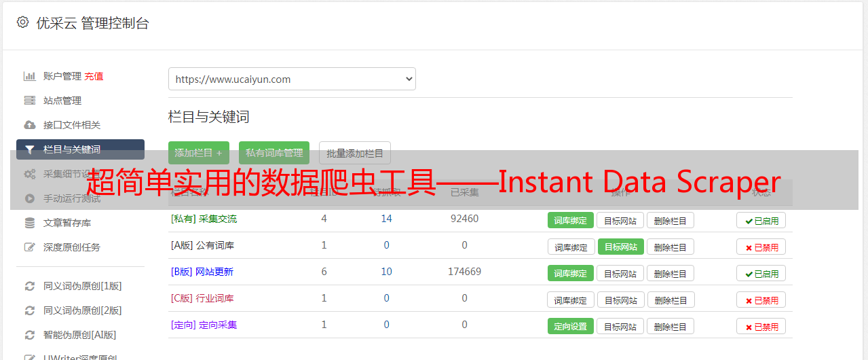Click the red 充值 recharge link
The height and width of the screenshot is (360, 868).
(x=94, y=76)
